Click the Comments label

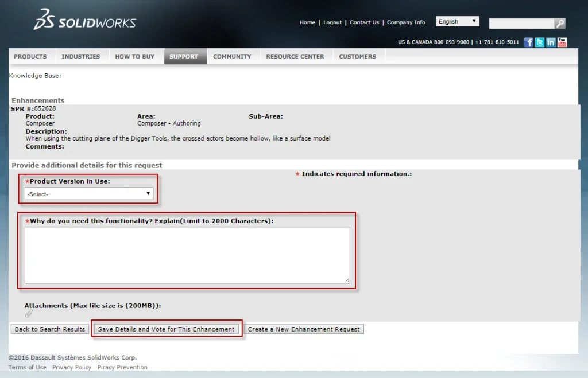pyautogui.click(x=45, y=146)
